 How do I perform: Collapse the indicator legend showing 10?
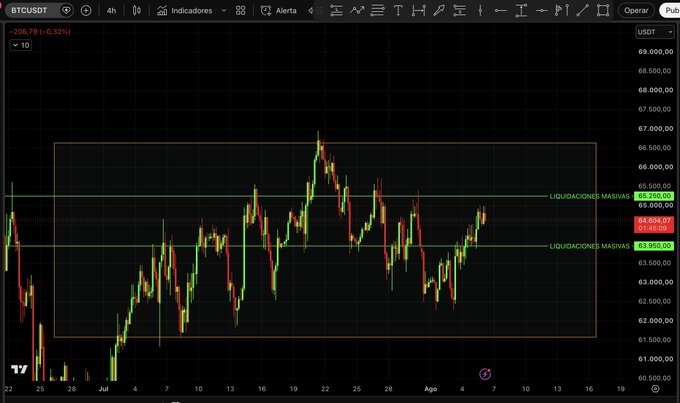click(21, 45)
